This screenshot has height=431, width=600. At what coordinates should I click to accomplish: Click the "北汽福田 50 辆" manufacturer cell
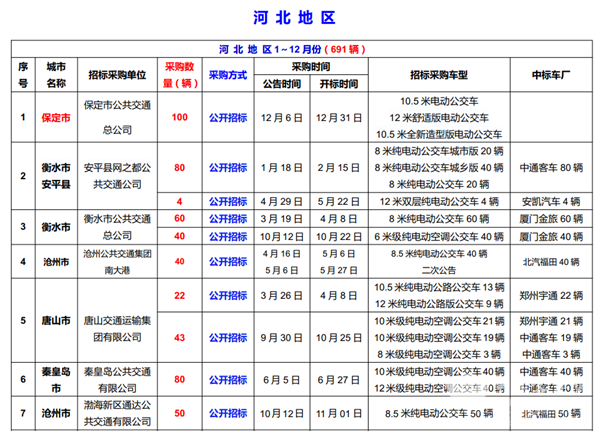pyautogui.click(x=550, y=412)
